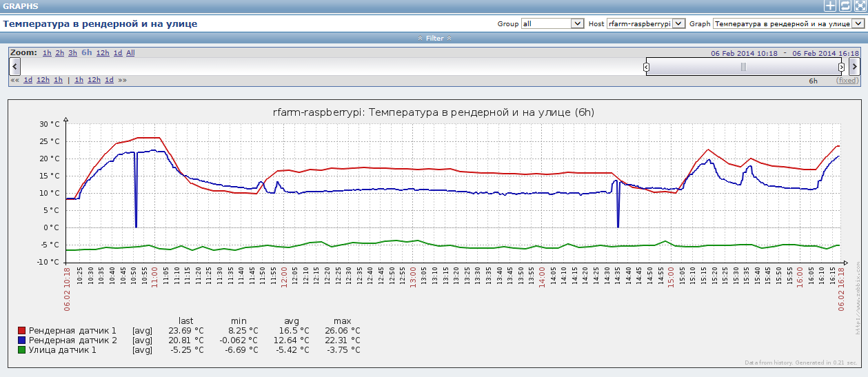Expand the Filter bar
This screenshot has height=377, width=868.
(x=434, y=39)
